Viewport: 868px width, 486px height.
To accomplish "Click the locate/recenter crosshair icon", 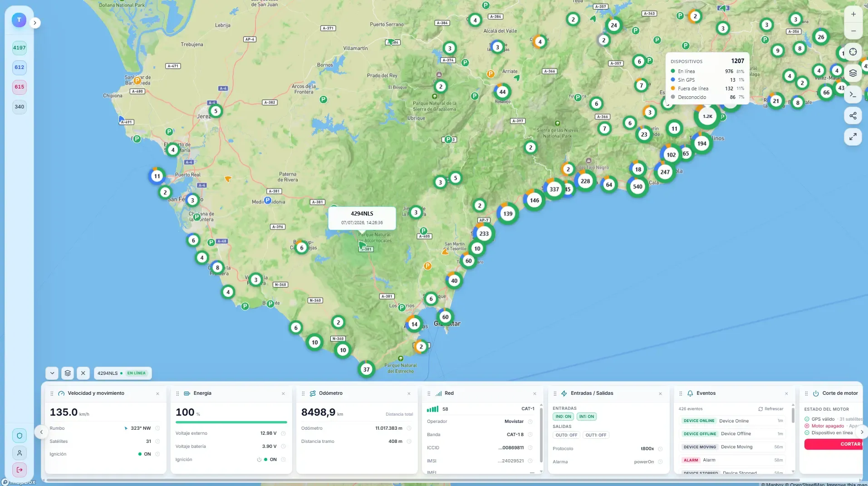I will click(x=853, y=52).
